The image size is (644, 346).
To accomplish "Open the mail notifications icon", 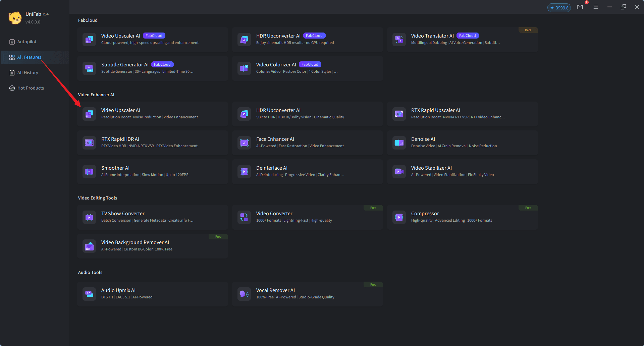I will click(580, 7).
